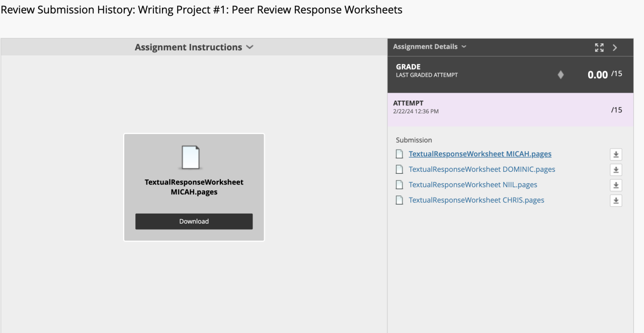
Task: Download TextualResponseWorksheet NIIL.pages via its arrow icon
Action: (x=616, y=185)
